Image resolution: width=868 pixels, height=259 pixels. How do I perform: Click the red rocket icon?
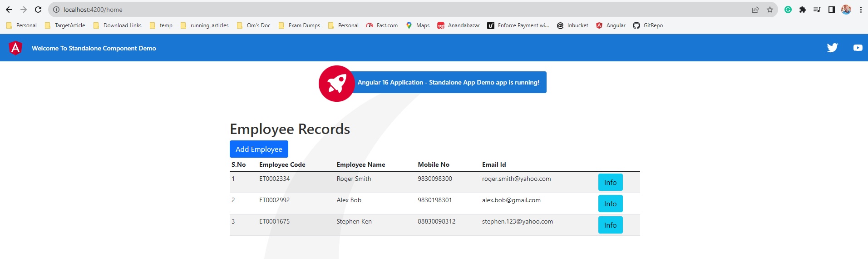click(x=337, y=84)
